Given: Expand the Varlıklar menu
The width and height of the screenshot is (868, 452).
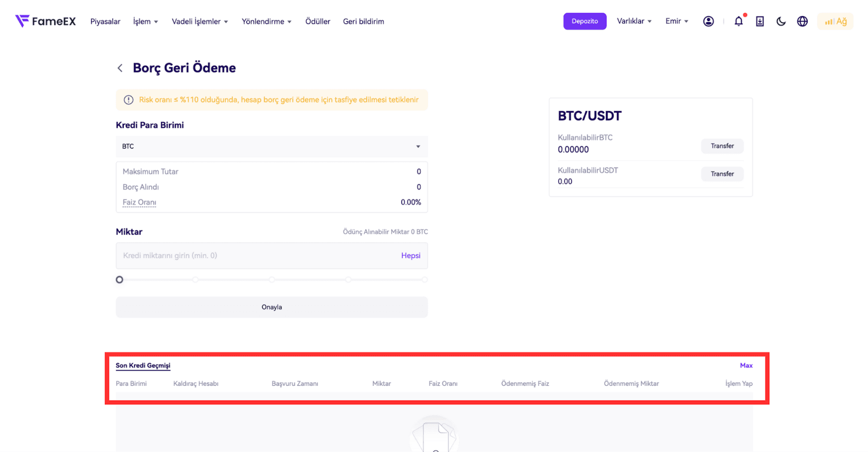Looking at the screenshot, I should [x=634, y=21].
